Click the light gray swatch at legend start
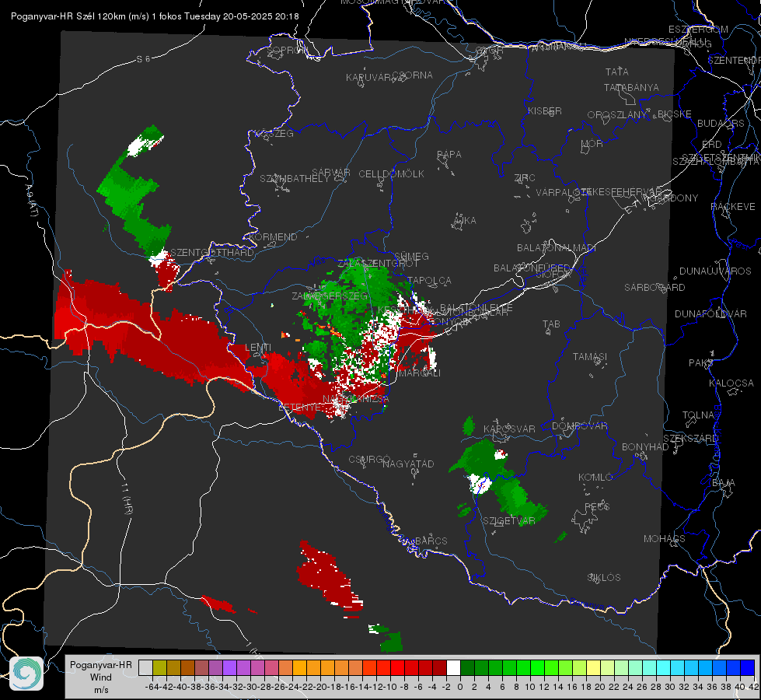 point(145,667)
